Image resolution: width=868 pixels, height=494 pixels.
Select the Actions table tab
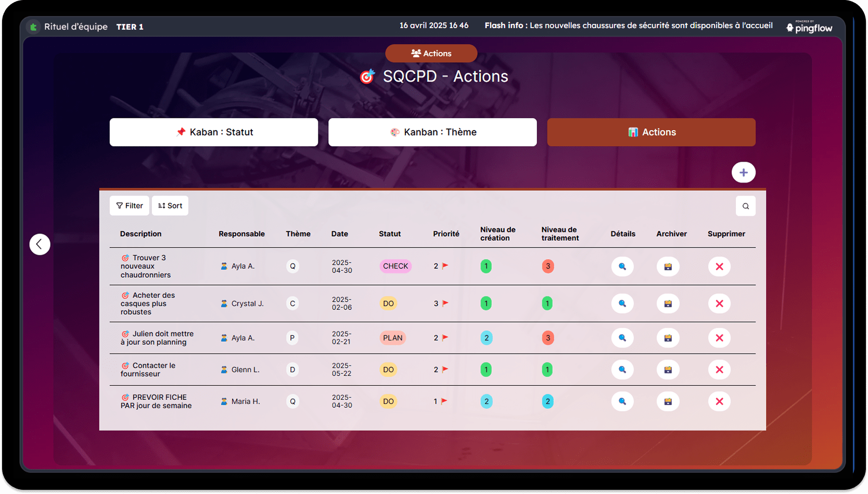point(651,132)
